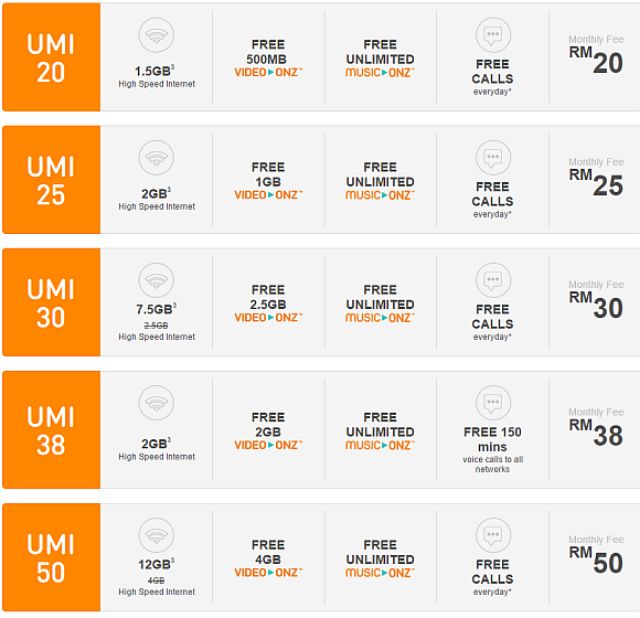Select the orange UMI 25 plan tile
The width and height of the screenshot is (640, 618).
pos(51,180)
